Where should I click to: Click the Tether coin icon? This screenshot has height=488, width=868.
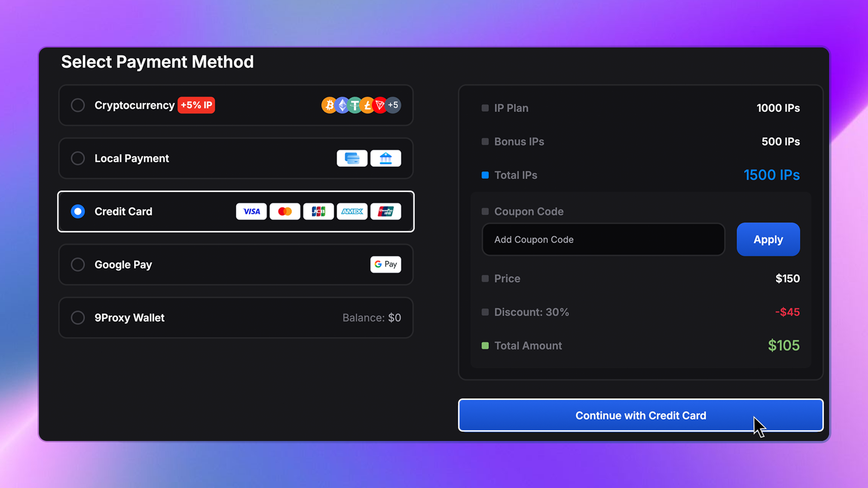tap(355, 105)
